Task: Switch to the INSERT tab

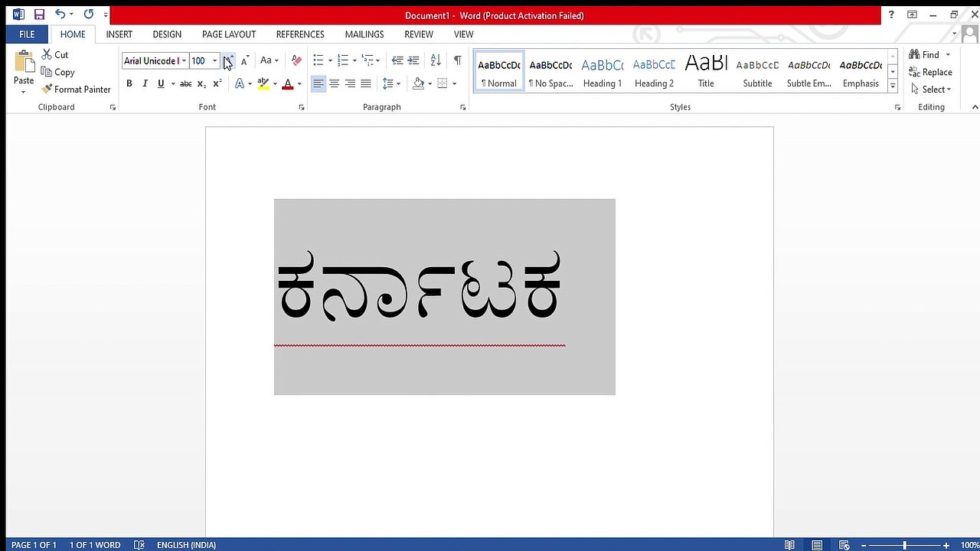Action: [119, 34]
